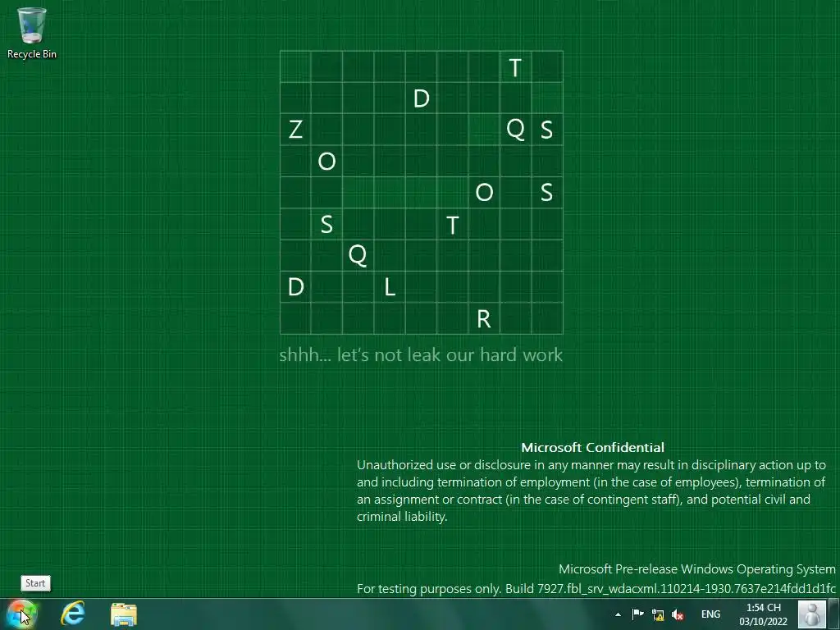Show hidden tray icons arrow
The image size is (840, 630).
coord(618,614)
